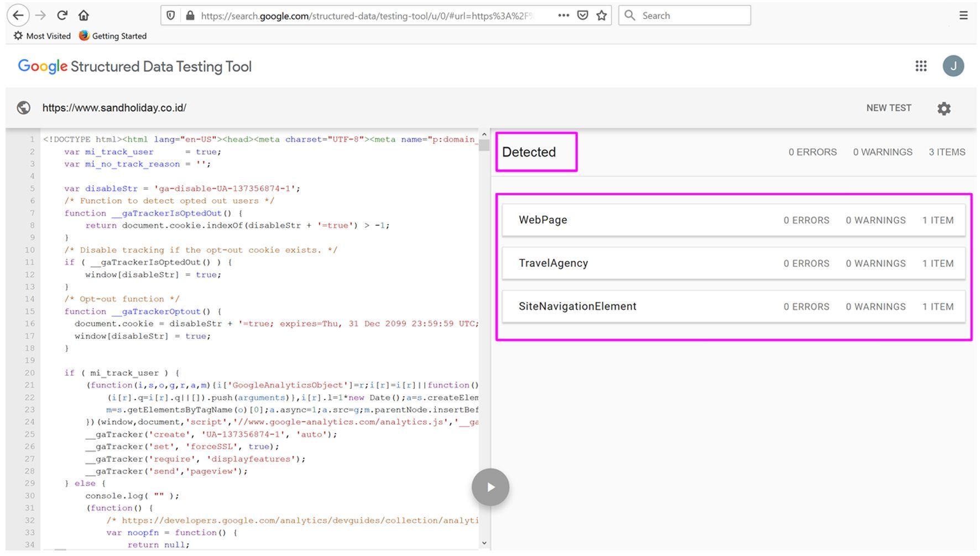The width and height of the screenshot is (980, 556).
Task: Click the globe icon beside tested URL
Action: [24, 108]
